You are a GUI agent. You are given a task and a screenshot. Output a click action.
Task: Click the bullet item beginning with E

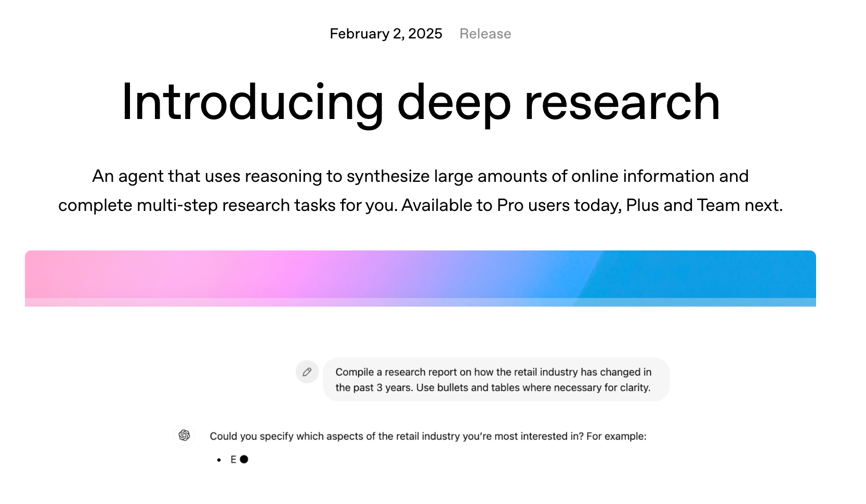tap(233, 459)
